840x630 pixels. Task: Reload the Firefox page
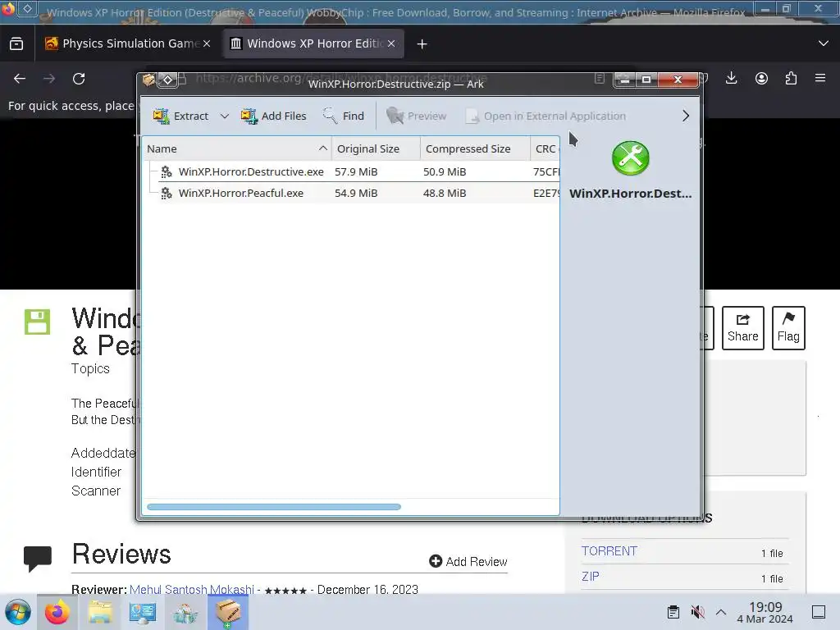(x=79, y=79)
